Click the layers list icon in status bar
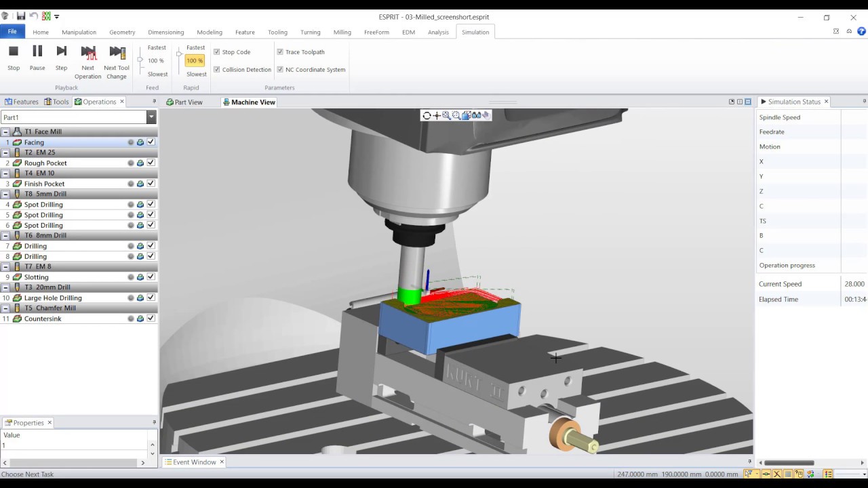 coord(828,474)
